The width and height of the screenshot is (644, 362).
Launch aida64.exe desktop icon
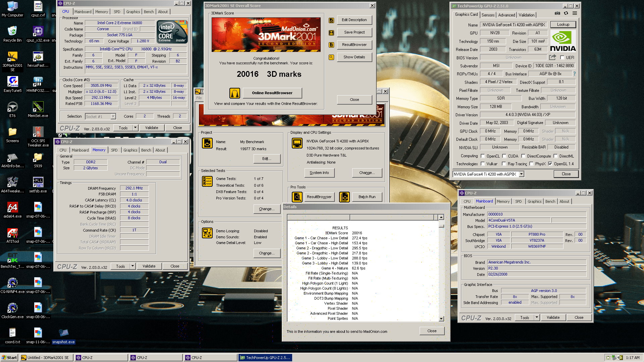(12, 210)
